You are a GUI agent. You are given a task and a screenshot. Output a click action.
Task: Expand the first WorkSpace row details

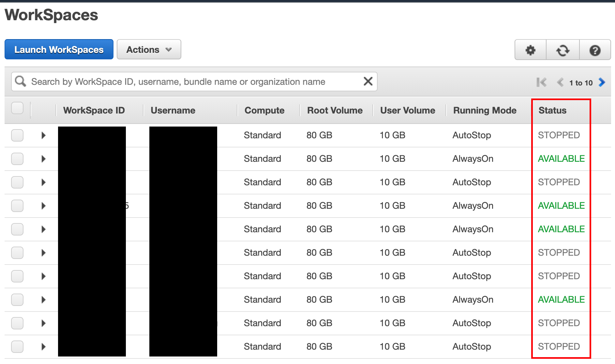point(43,135)
